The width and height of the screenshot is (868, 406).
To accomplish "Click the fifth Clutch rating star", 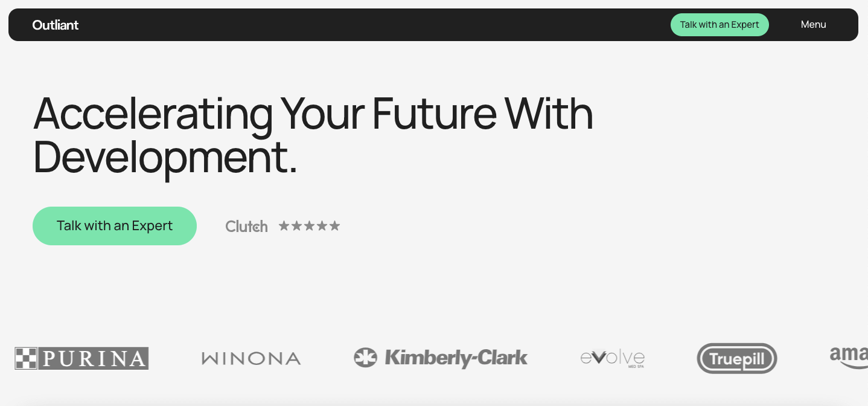I will 334,226.
